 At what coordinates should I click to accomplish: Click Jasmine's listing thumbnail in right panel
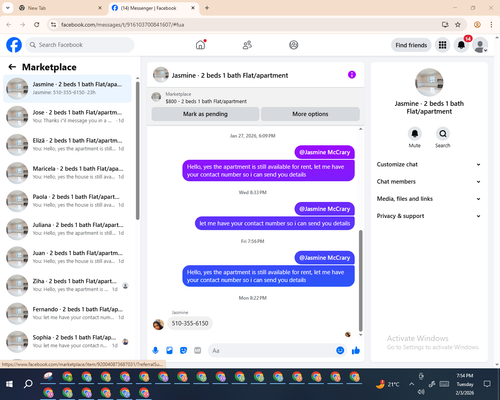click(429, 82)
